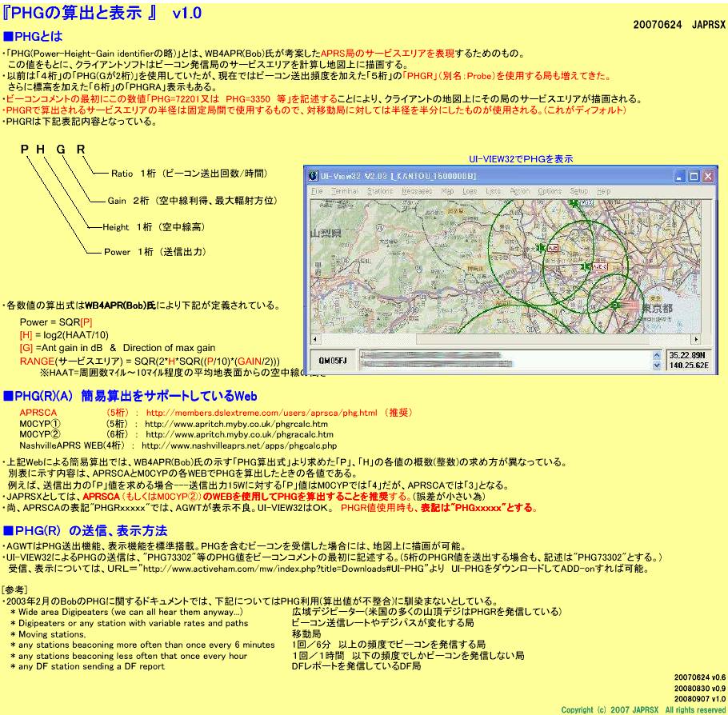Minimize the UI-View32 window
The image size is (728, 715).
[680, 177]
